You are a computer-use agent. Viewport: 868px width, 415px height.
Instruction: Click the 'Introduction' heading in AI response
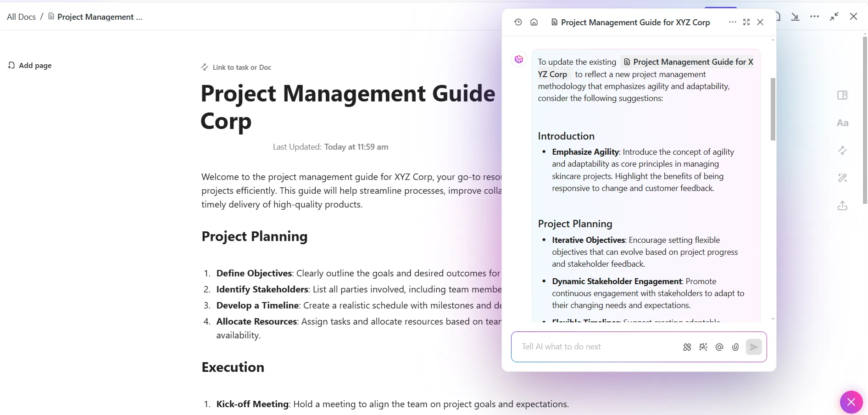click(x=566, y=136)
